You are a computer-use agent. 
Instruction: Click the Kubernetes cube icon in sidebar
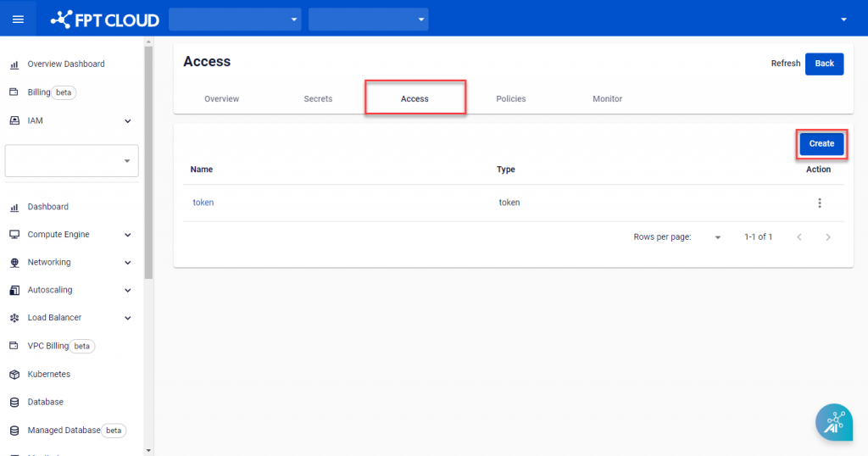tap(14, 374)
